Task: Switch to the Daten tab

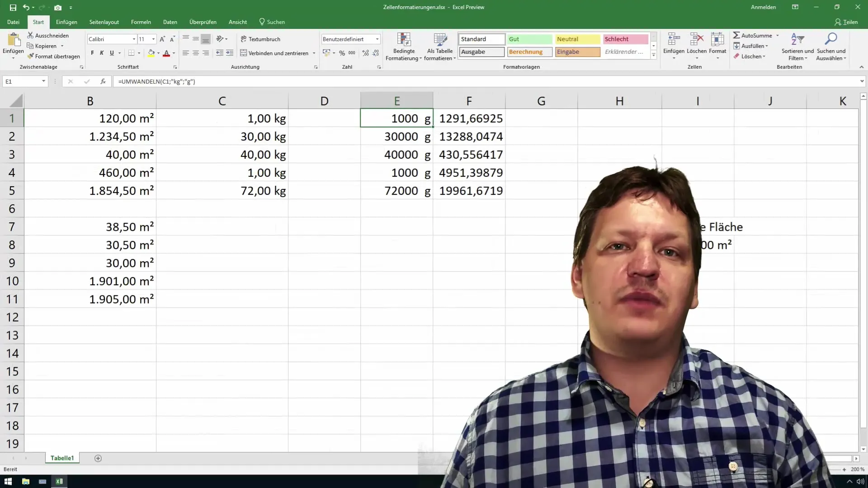Action: pos(170,22)
